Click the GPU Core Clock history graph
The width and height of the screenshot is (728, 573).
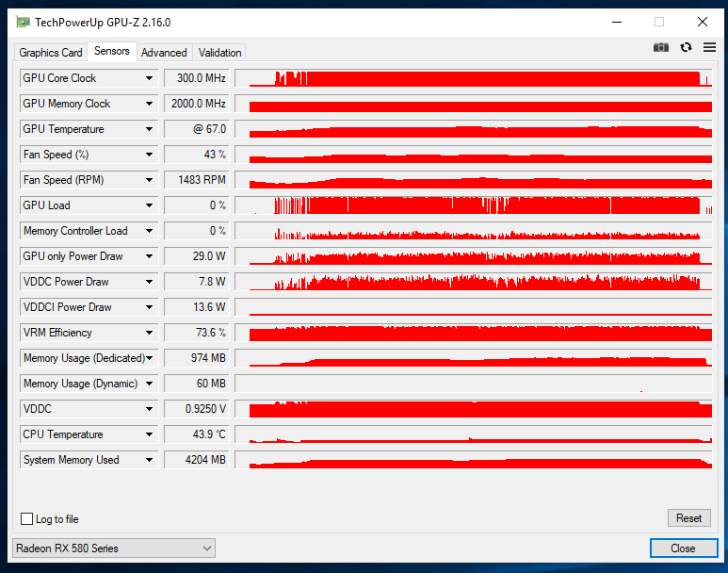(x=474, y=78)
